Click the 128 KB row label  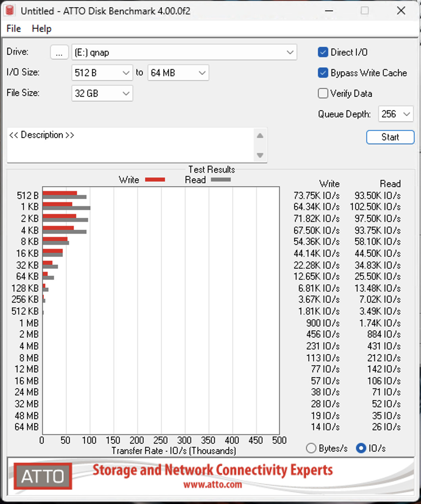(25, 288)
